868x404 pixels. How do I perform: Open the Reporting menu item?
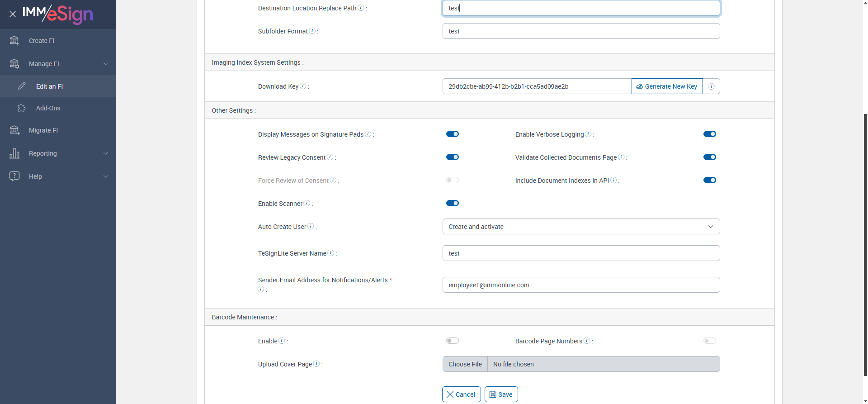43,153
